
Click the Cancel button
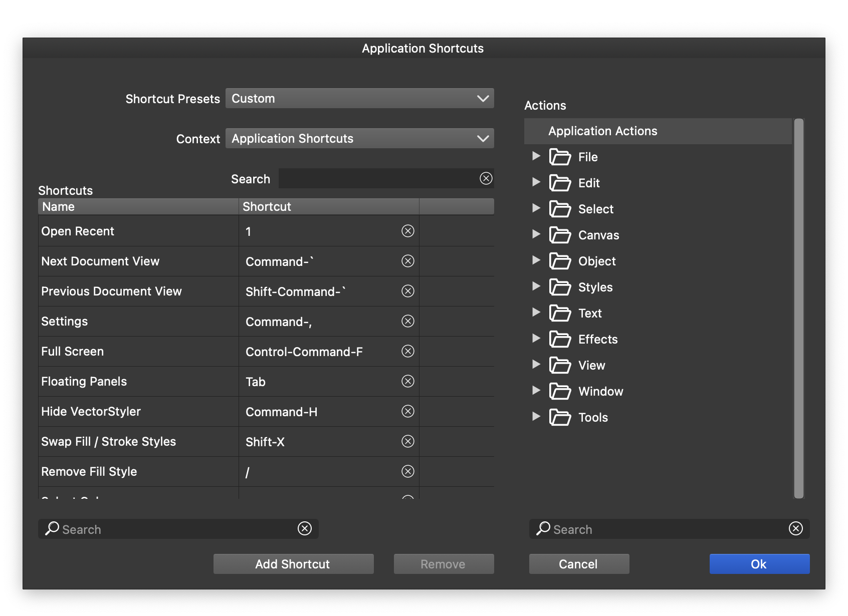click(578, 564)
